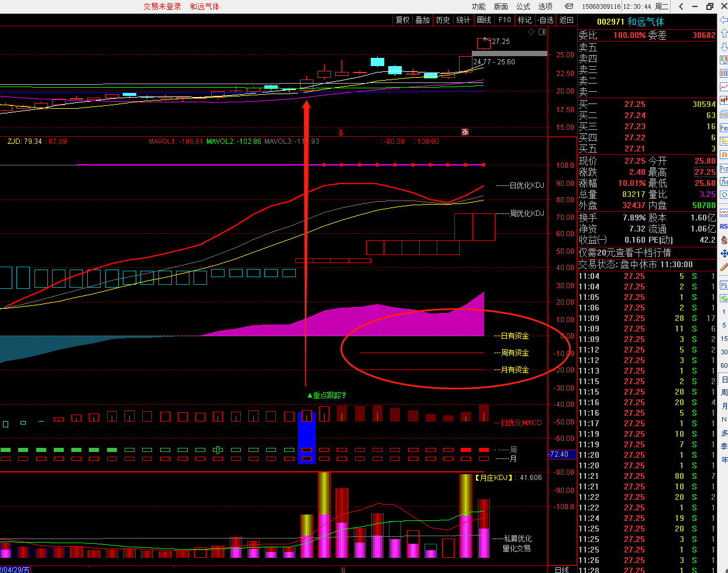Image resolution: width=728 pixels, height=573 pixels.
Task: Click the F10 chart toolbar button
Action: coord(505,20)
